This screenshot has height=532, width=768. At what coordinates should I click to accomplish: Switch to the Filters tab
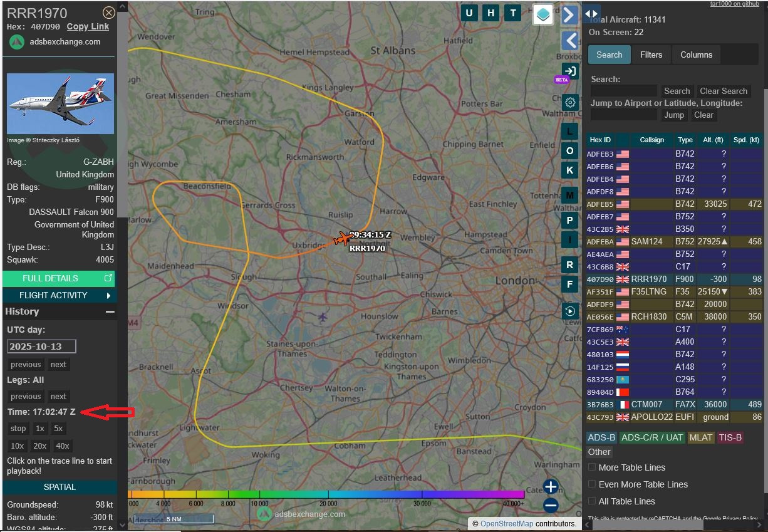[x=651, y=55]
